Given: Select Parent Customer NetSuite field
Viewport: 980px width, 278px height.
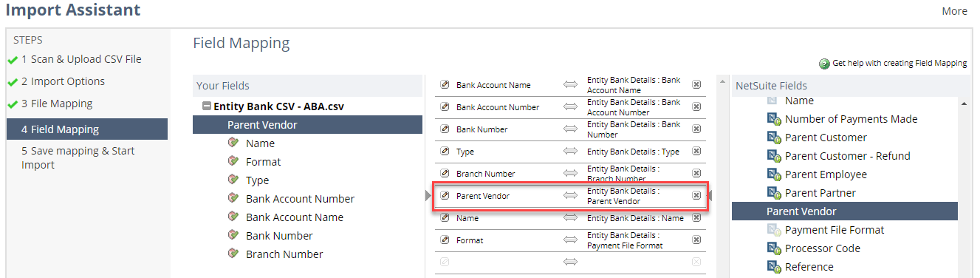Looking at the screenshot, I should click(x=826, y=138).
